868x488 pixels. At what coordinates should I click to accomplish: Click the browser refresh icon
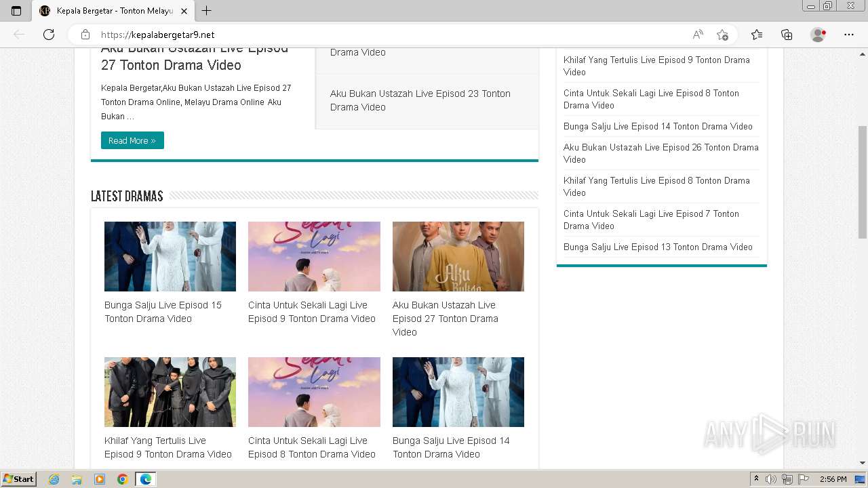[49, 35]
